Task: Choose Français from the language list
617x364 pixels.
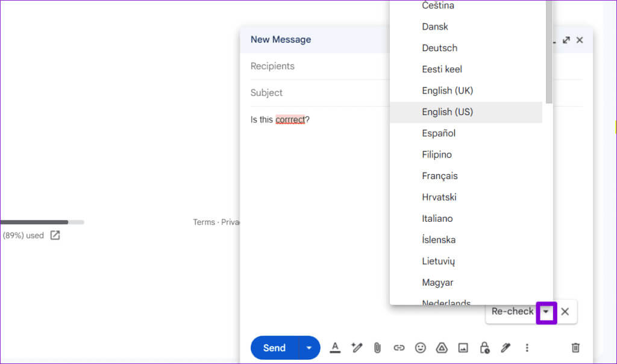Action: 466,176
